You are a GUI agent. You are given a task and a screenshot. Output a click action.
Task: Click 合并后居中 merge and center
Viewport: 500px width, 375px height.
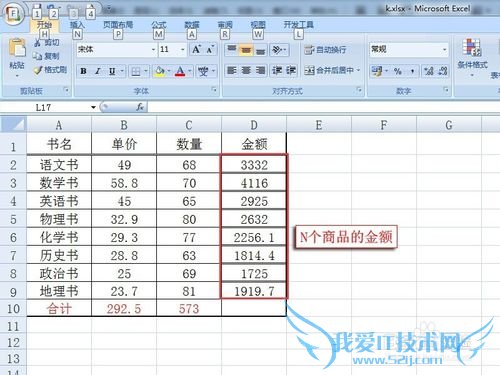pyautogui.click(x=329, y=70)
